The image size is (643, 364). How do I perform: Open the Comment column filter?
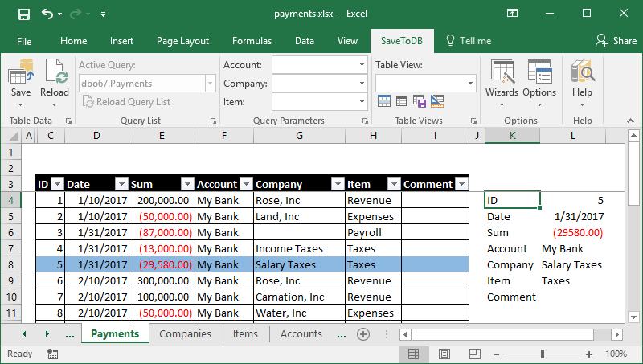point(461,185)
